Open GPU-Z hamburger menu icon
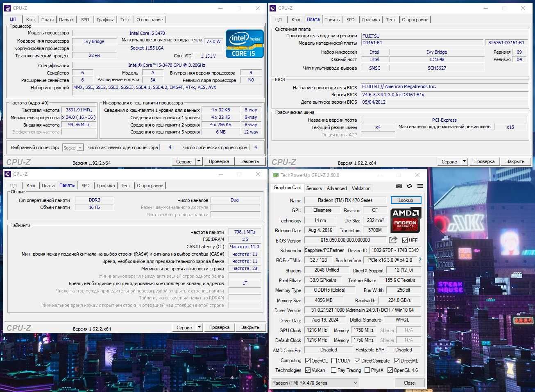The width and height of the screenshot is (535, 392). click(420, 186)
